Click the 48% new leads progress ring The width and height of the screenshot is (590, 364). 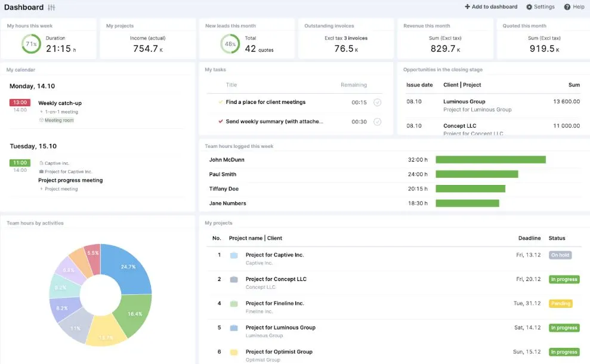point(230,44)
